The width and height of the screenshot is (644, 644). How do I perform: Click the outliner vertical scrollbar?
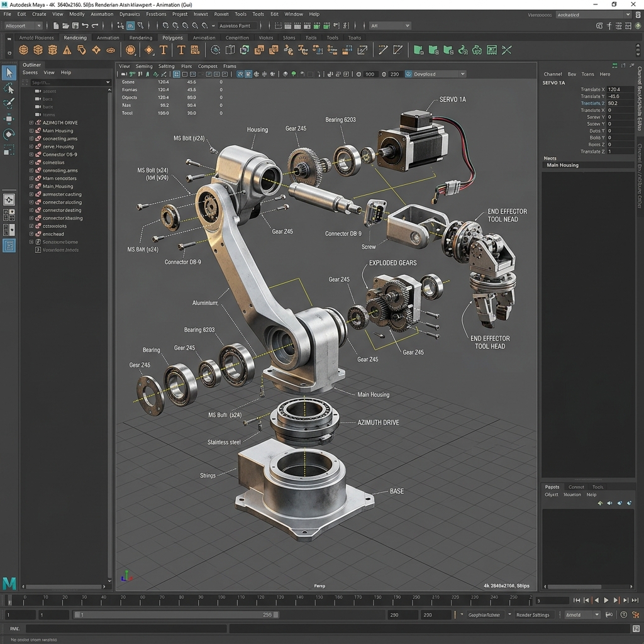pos(109,335)
